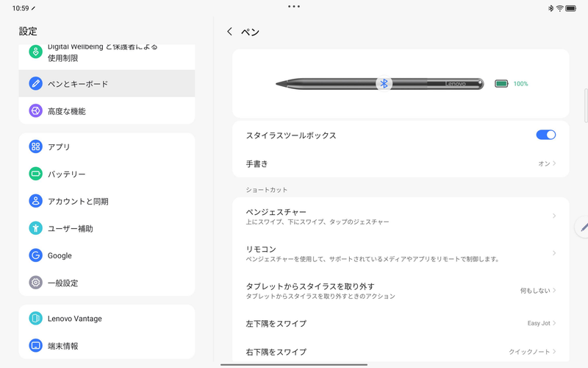588x368 pixels.
Task: Tap the tablet battery icon in status bar
Action: 570,8
